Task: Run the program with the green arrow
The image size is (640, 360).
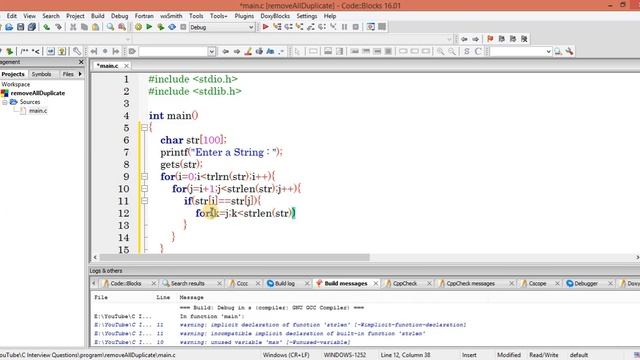Action: [x=149, y=27]
